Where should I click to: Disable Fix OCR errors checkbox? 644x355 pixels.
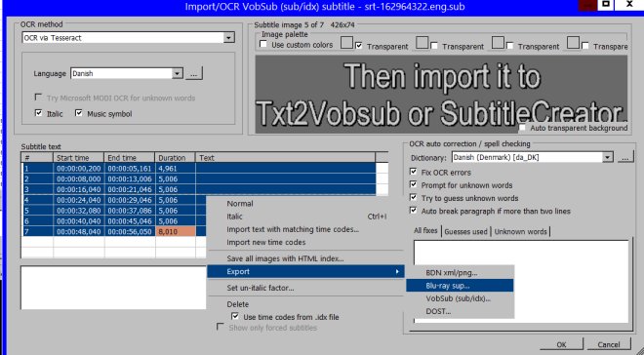tap(413, 172)
